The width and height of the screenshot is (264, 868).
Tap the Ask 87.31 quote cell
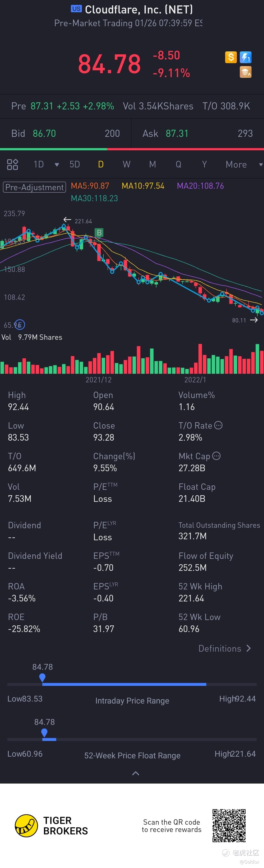(x=198, y=133)
